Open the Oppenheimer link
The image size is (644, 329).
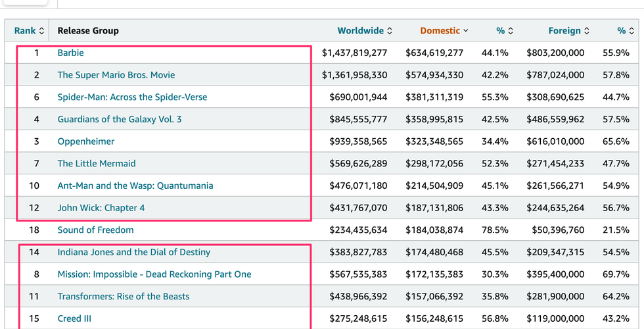coord(86,141)
